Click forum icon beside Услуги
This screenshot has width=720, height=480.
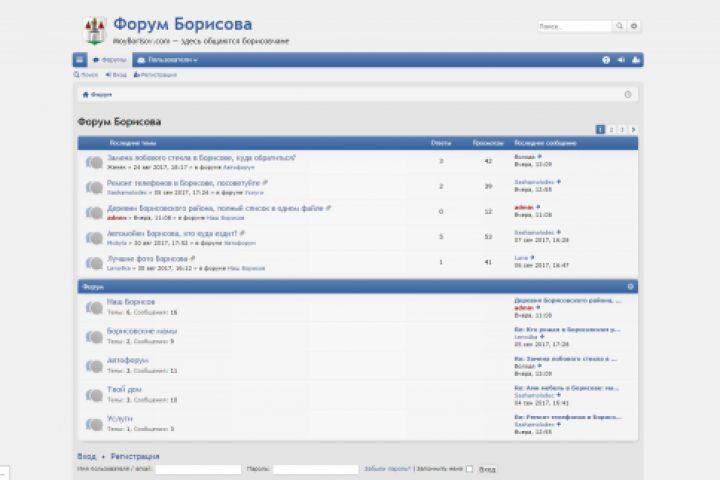tap(94, 424)
